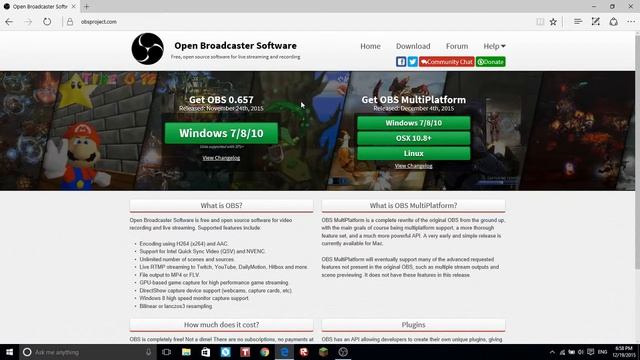The height and width of the screenshot is (360, 640).
Task: View Changelog under OBS 0.657
Action: click(221, 158)
